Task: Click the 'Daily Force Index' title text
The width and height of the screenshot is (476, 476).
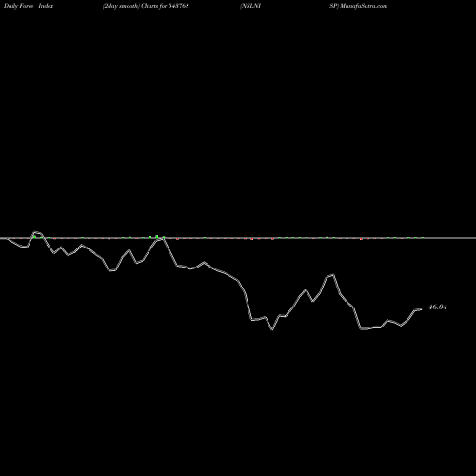Action: coord(29,6)
